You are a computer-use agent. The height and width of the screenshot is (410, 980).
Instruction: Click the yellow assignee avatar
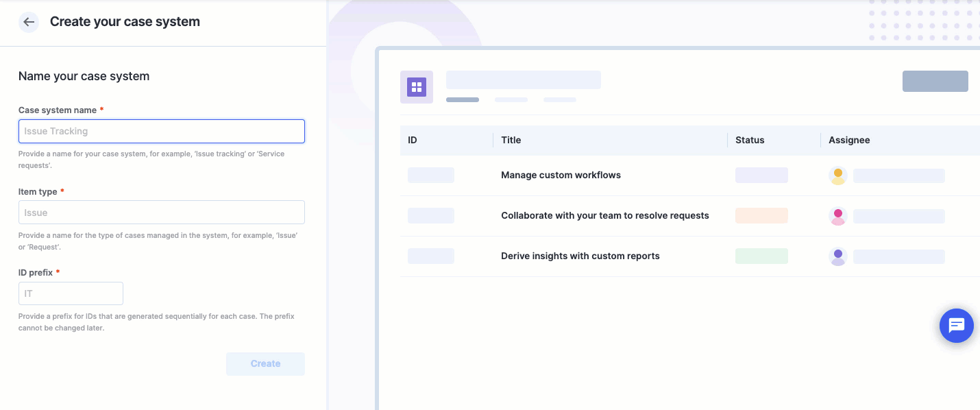point(838,176)
